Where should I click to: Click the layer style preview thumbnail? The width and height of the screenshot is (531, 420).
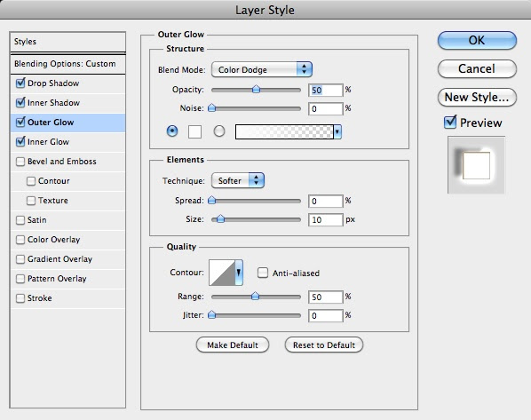click(476, 165)
